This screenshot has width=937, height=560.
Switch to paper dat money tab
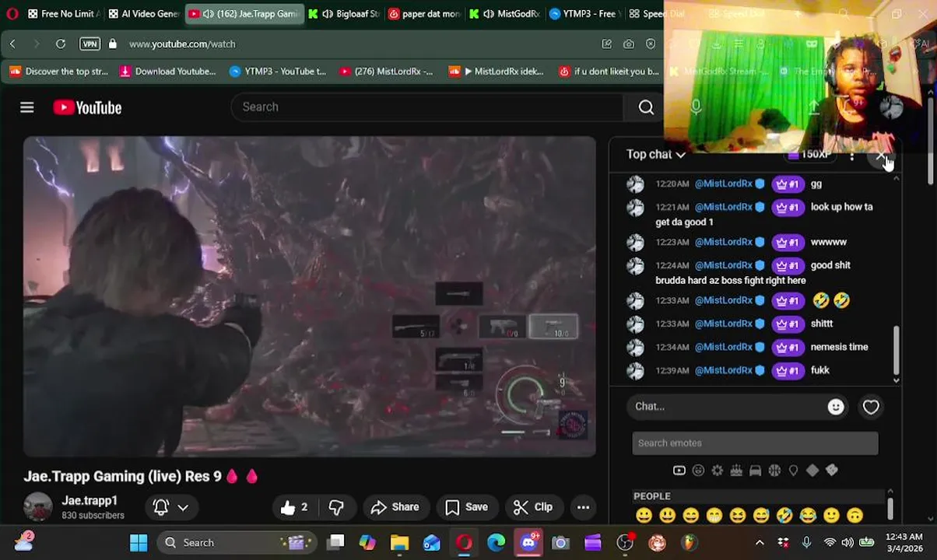(x=425, y=14)
